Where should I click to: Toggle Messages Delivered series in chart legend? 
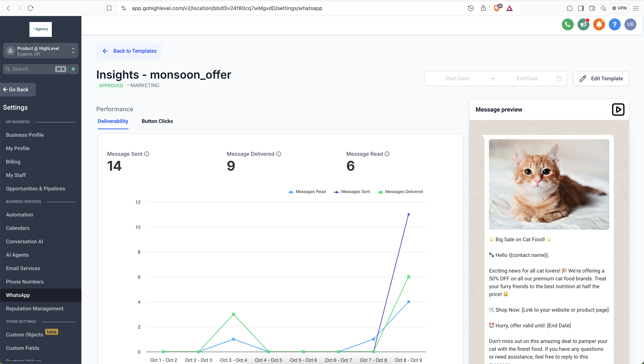click(400, 192)
